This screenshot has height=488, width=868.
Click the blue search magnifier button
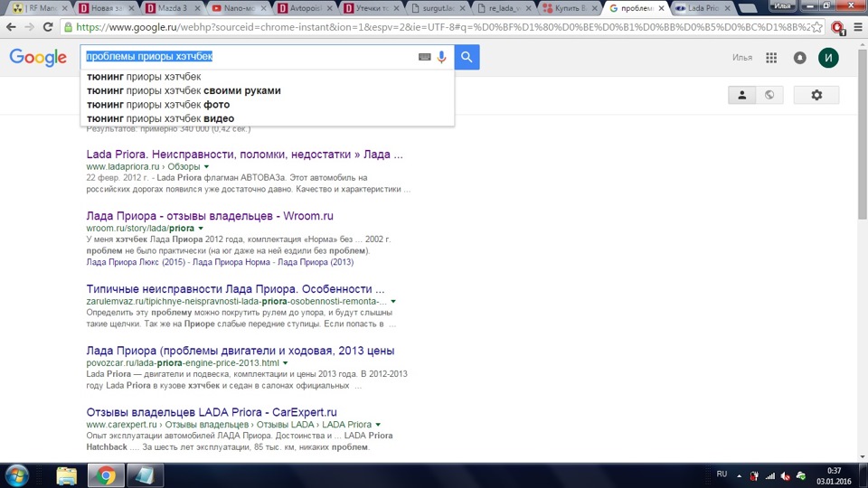(467, 57)
